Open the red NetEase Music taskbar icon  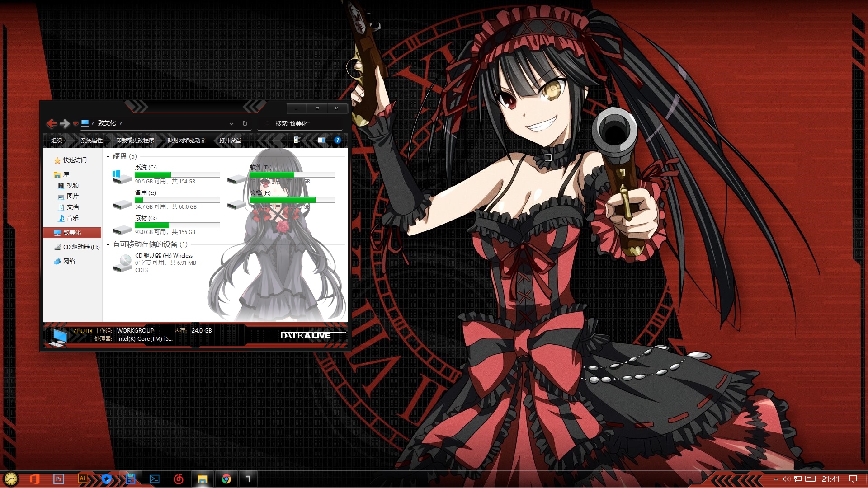(x=179, y=479)
